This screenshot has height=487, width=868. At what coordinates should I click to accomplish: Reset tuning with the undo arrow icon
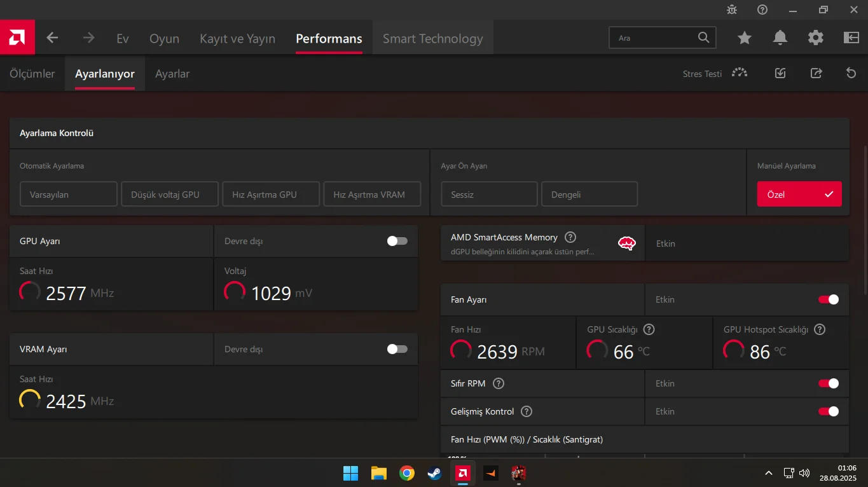pyautogui.click(x=851, y=73)
